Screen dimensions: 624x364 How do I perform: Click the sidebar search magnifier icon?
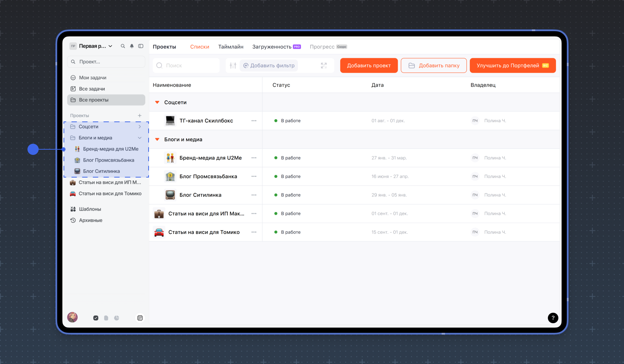click(123, 46)
